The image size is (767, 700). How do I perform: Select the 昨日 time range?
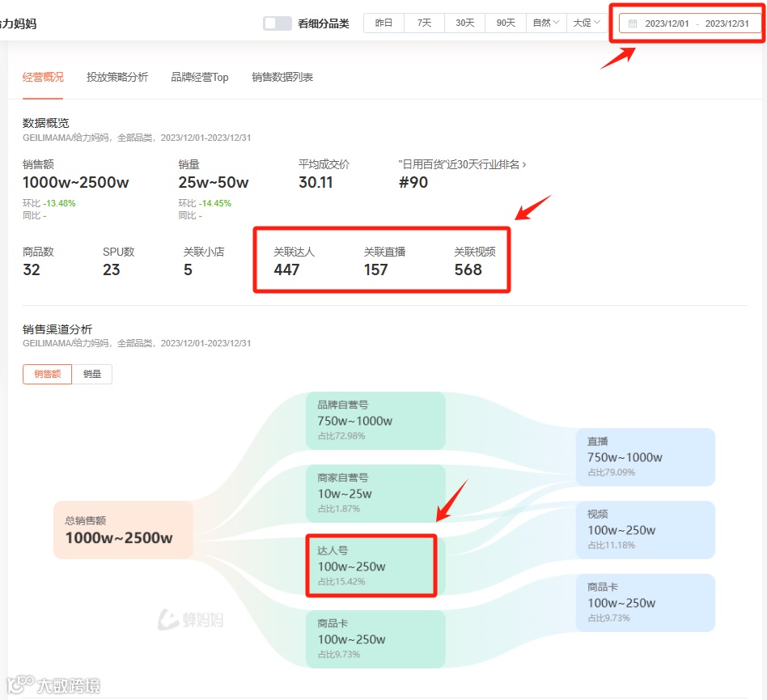pyautogui.click(x=384, y=23)
